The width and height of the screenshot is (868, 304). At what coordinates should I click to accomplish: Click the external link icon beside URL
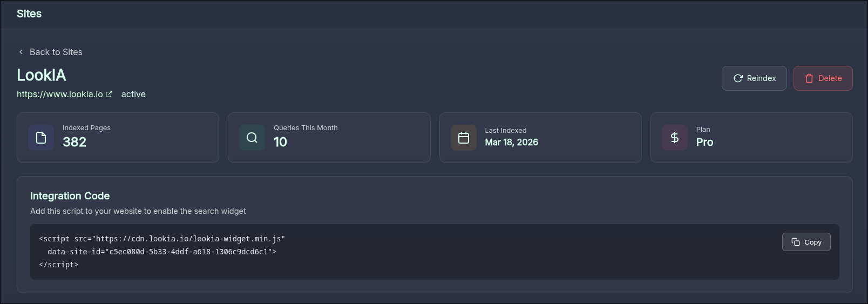point(109,94)
